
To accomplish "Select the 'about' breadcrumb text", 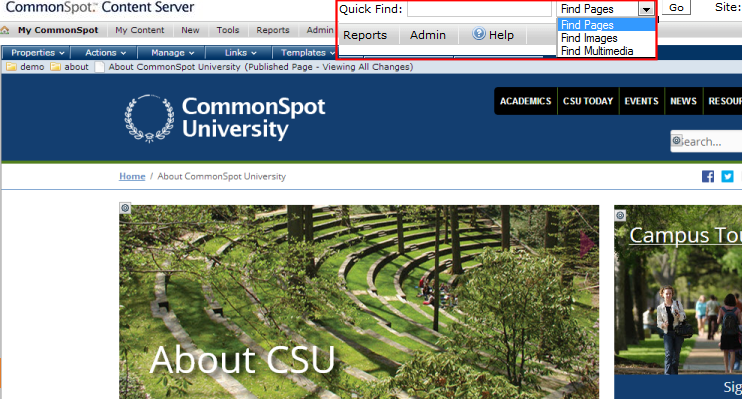I will pyautogui.click(x=77, y=67).
